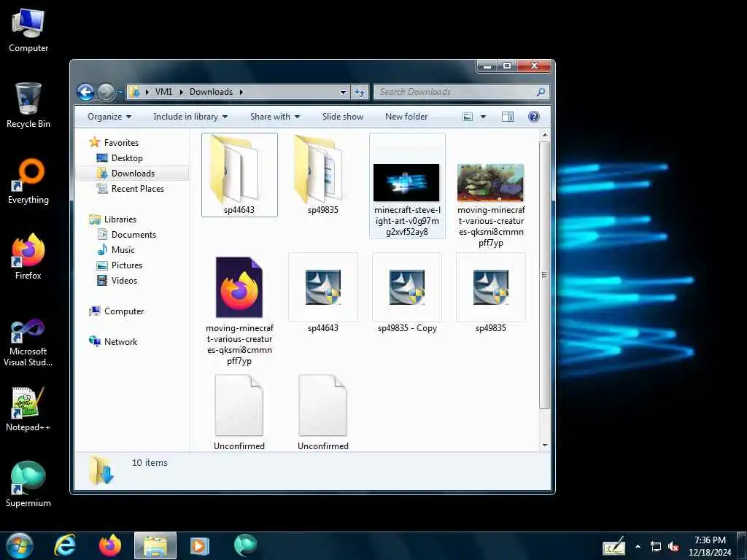The image size is (747, 560).
Task: Select the sp44643 folder
Action: pyautogui.click(x=239, y=175)
